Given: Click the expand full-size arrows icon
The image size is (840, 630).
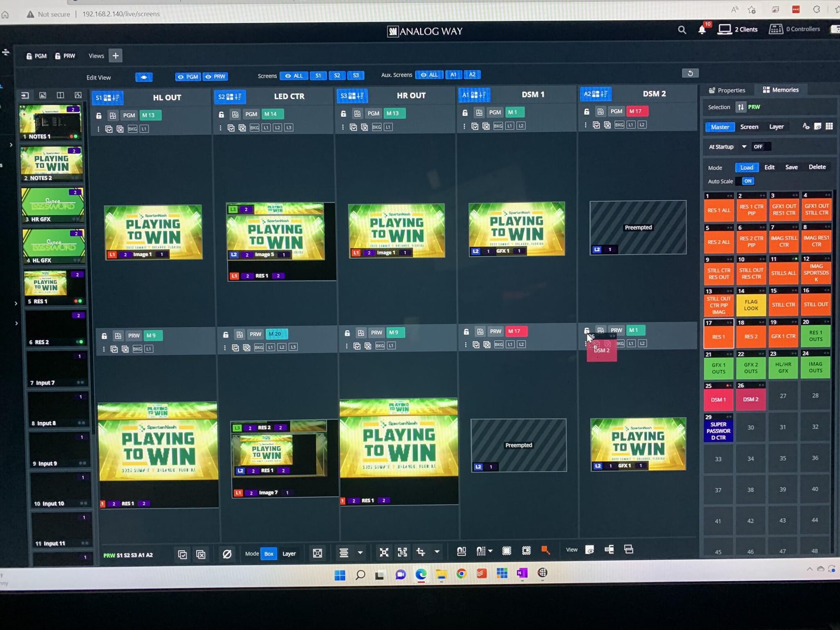Looking at the screenshot, I should 384,552.
